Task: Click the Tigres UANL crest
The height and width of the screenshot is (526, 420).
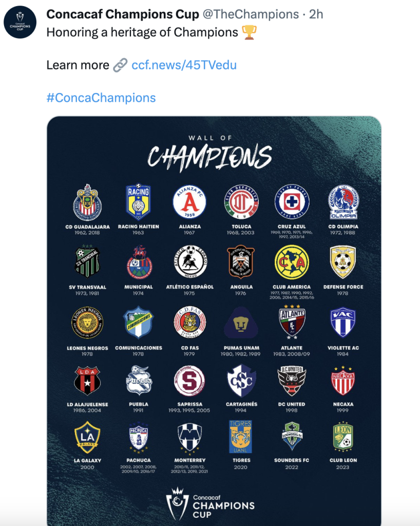Action: pyautogui.click(x=240, y=437)
